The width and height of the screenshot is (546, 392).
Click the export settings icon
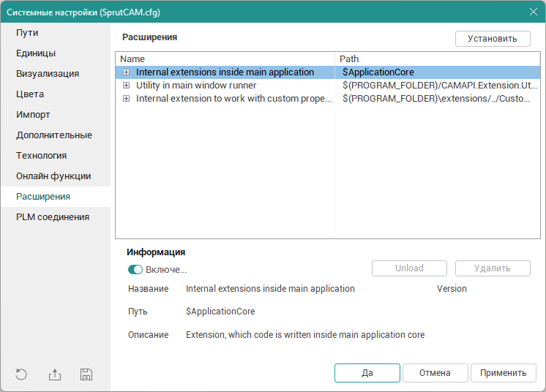[55, 374]
